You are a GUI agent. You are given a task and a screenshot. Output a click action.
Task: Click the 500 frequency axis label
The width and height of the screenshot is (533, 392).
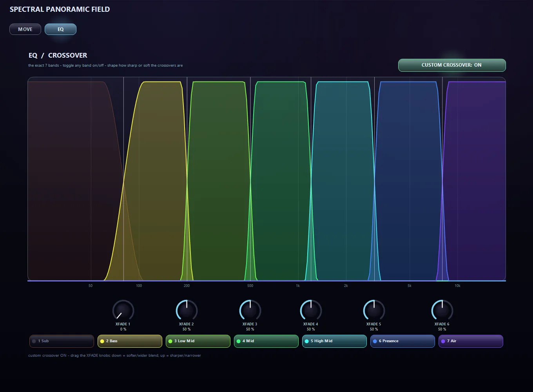(250, 286)
